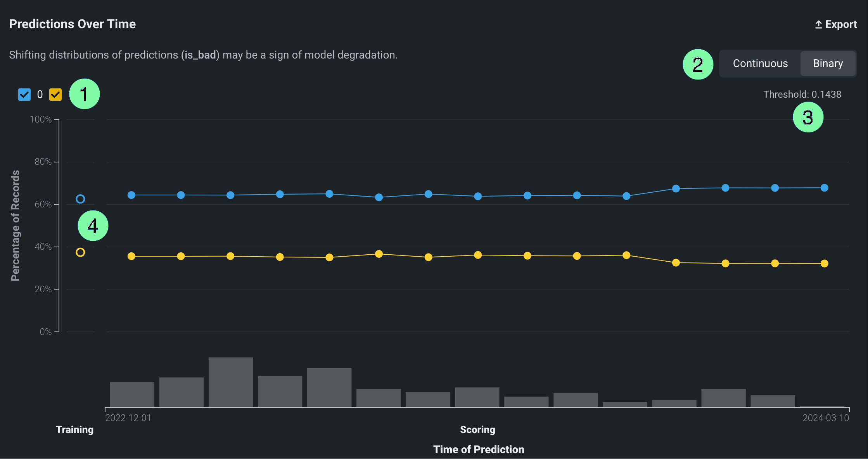868x459 pixels.
Task: Switch to the Continuous view
Action: coord(760,64)
